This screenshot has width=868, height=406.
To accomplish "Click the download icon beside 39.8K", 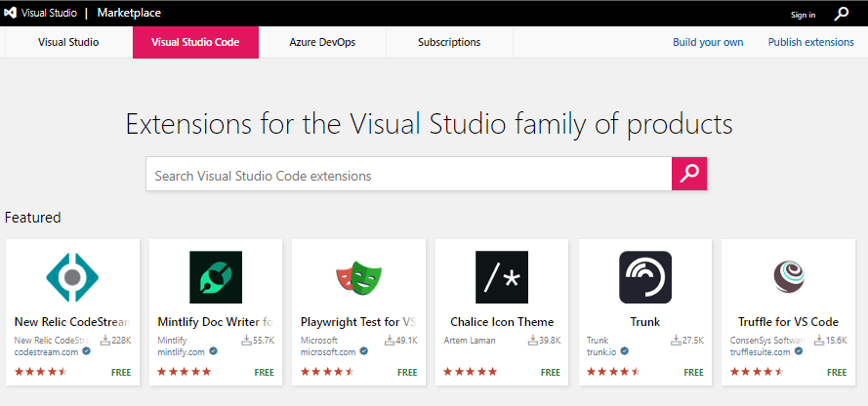I will click(x=533, y=341).
